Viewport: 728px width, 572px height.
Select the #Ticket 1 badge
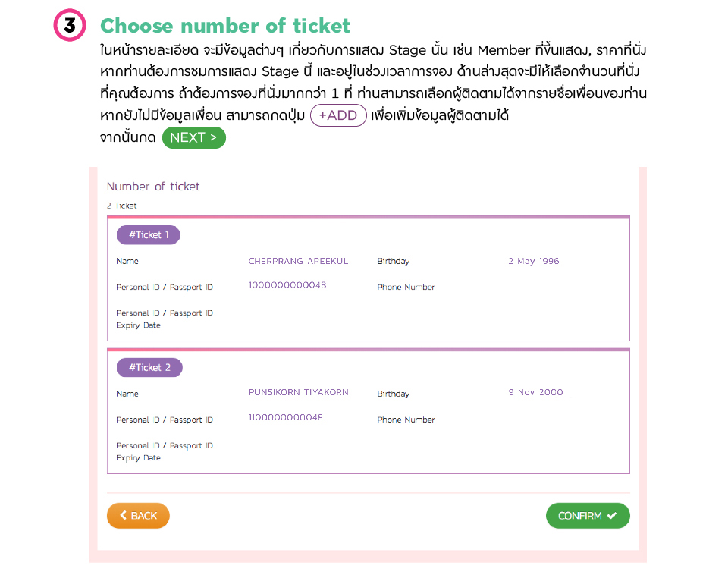pyautogui.click(x=149, y=235)
